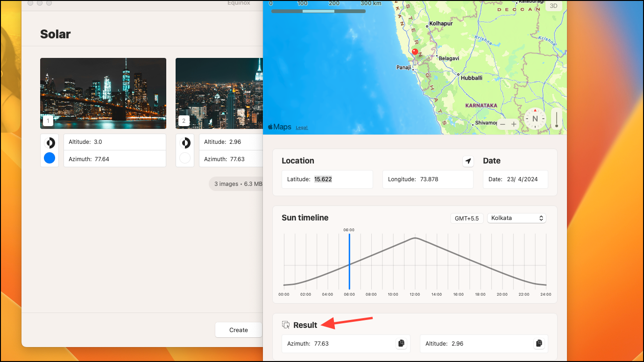Zoom out the map with minus
The height and width of the screenshot is (362, 644).
502,124
